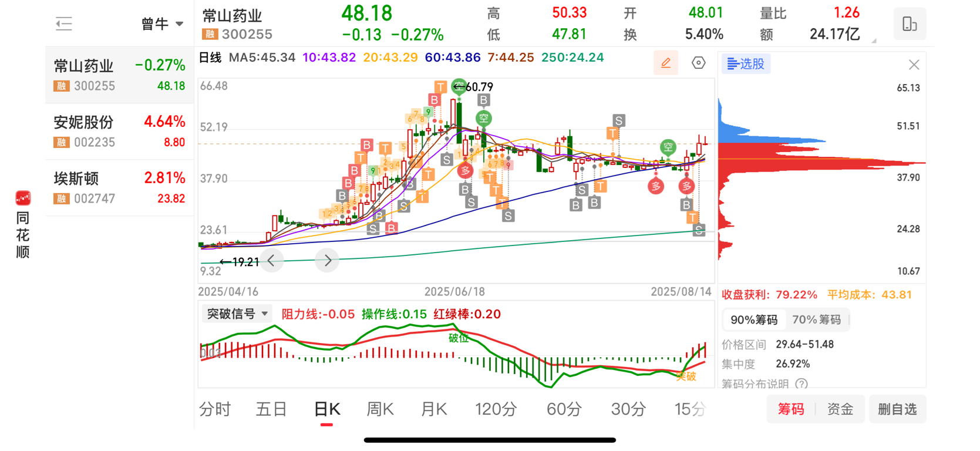The width and height of the screenshot is (980, 451).
Task: Switch to 分时 tab
Action: click(x=215, y=409)
